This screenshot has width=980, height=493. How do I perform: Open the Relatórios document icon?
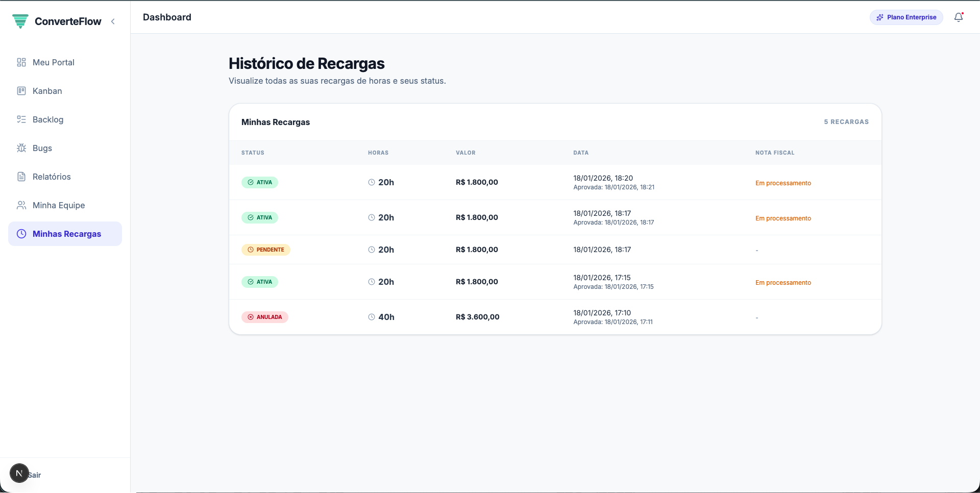pos(21,177)
